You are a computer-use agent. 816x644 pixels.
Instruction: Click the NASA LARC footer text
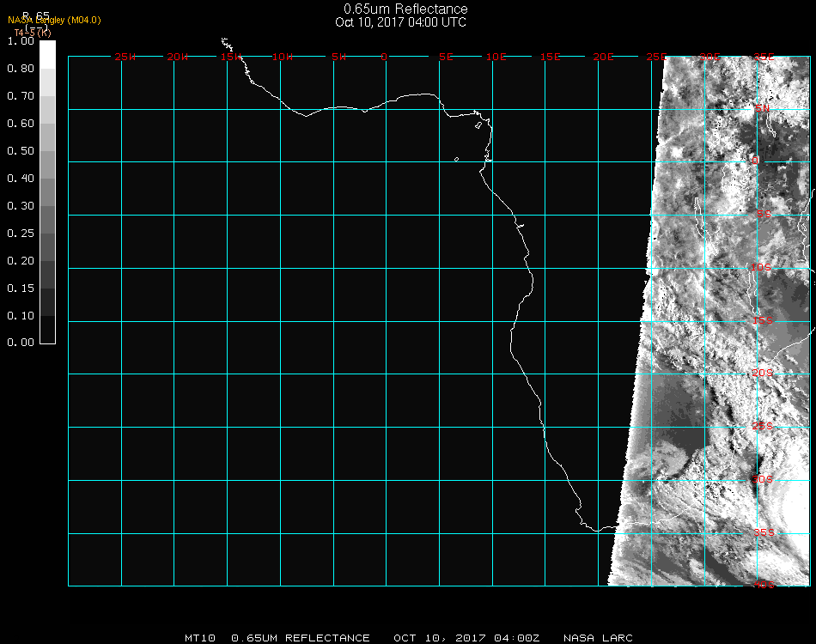pos(598,638)
